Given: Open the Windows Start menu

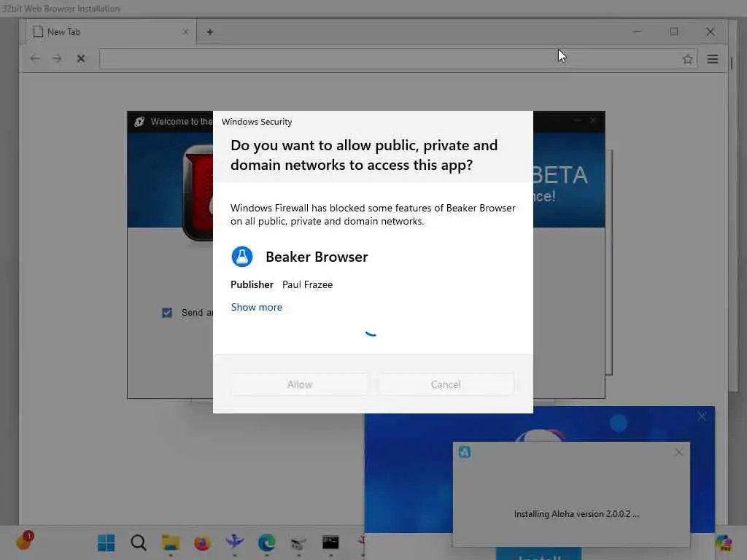Looking at the screenshot, I should pos(106,542).
